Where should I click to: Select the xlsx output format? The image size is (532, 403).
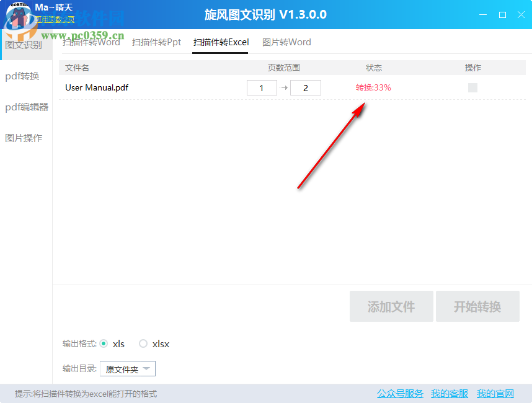pyautogui.click(x=143, y=343)
